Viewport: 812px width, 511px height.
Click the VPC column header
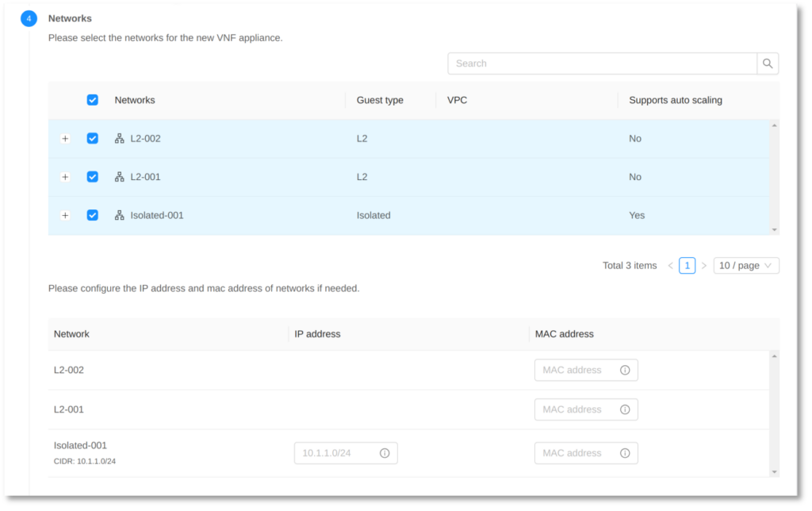pos(458,100)
